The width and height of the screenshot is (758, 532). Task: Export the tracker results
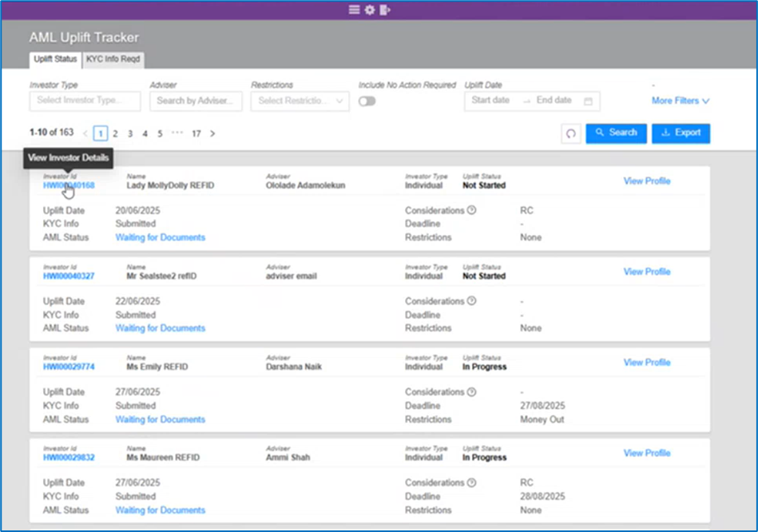pyautogui.click(x=681, y=133)
